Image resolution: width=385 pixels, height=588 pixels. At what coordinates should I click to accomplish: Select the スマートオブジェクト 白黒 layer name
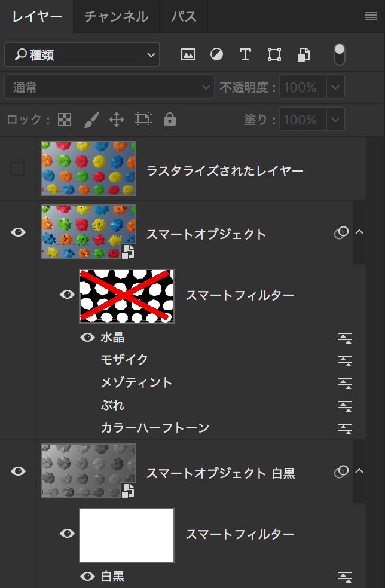coord(221,473)
